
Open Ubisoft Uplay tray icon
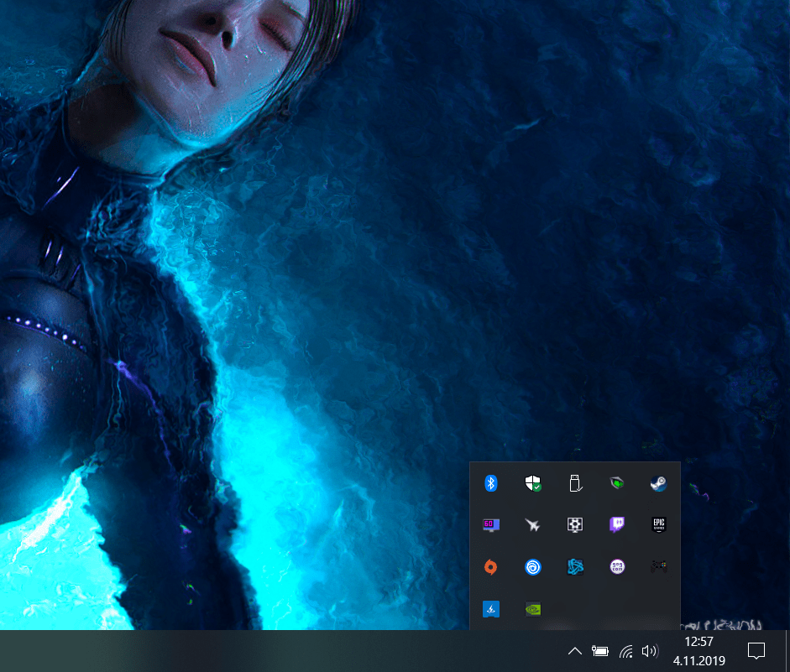click(532, 567)
